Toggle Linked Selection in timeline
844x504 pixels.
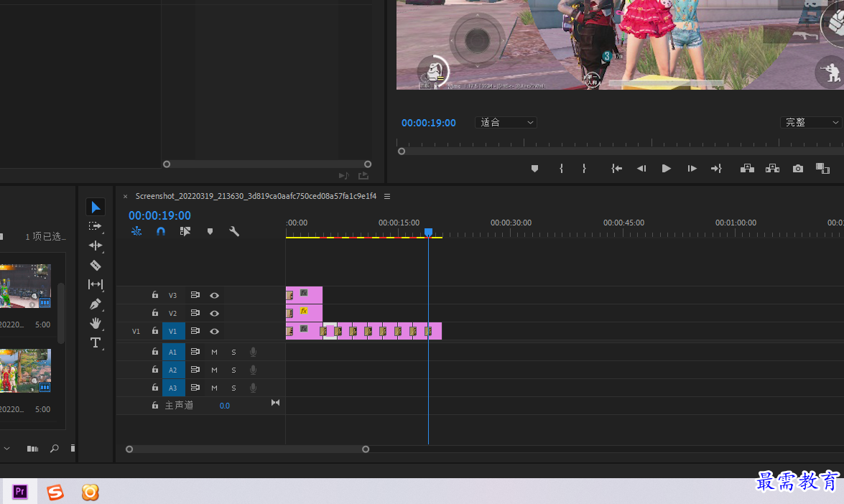(185, 231)
